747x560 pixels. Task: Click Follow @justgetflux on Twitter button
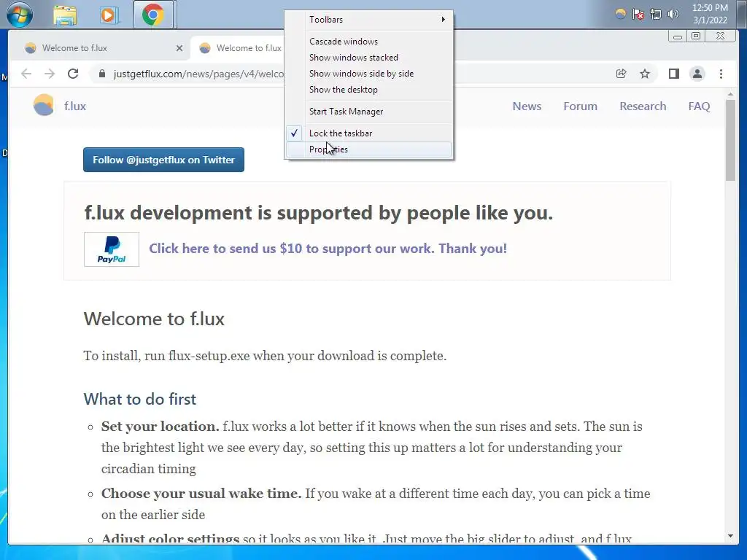164,160
